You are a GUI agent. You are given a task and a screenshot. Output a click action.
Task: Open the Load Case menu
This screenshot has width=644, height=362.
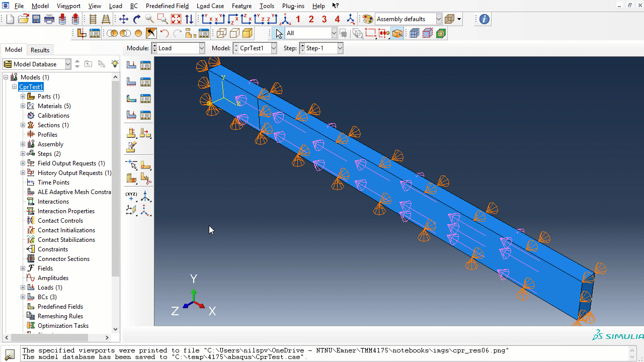(210, 6)
